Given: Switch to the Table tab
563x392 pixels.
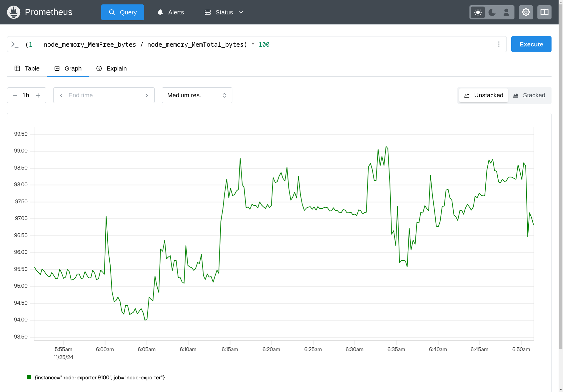Looking at the screenshot, I should 27,68.
